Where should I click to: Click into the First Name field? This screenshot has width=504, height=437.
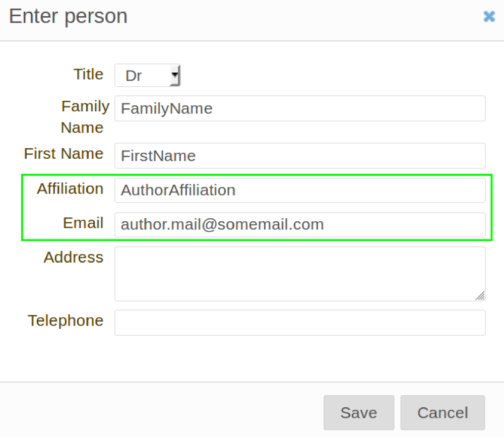pyautogui.click(x=300, y=155)
